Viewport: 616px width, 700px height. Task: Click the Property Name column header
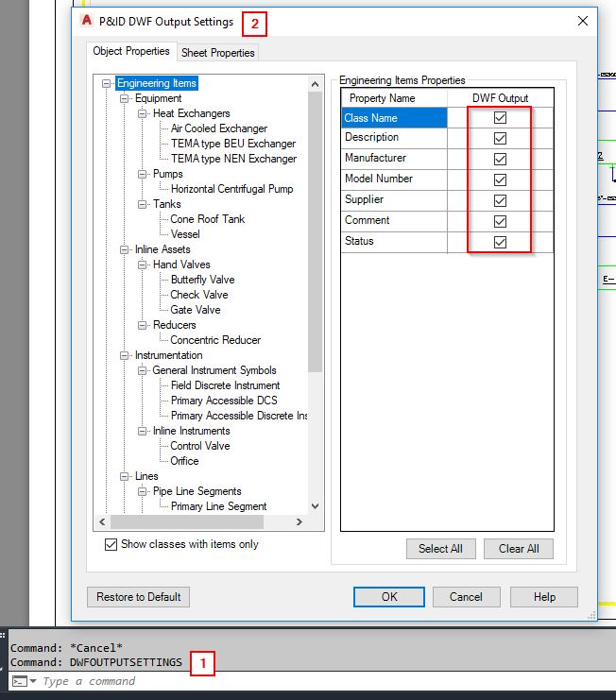coord(395,98)
